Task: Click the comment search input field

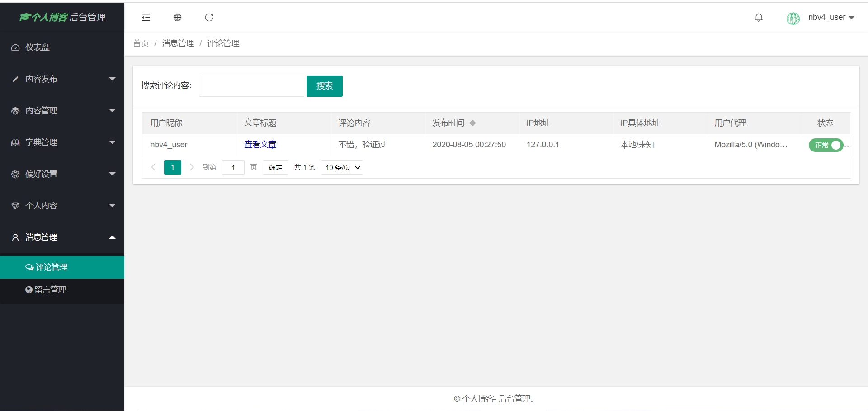Action: click(251, 86)
